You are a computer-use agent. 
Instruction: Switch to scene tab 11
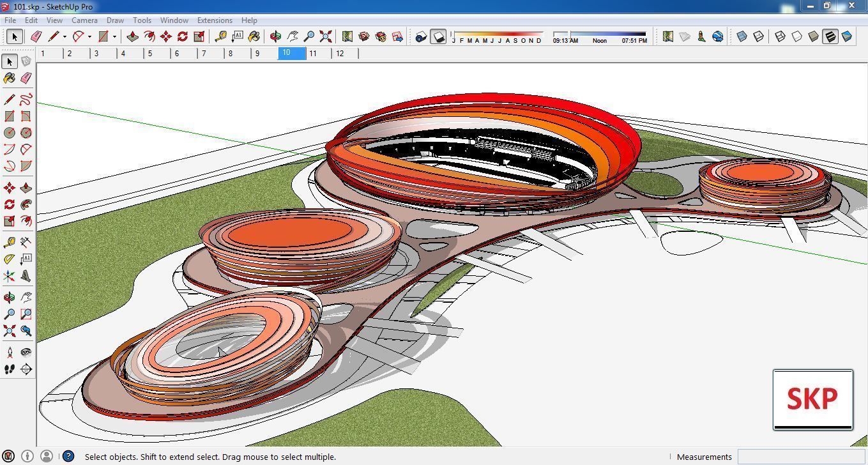tap(313, 54)
